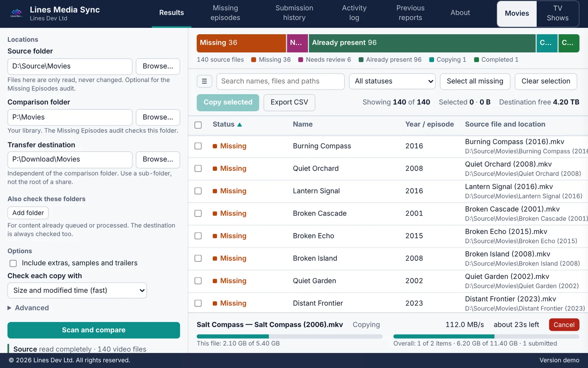
Task: Sort by the Name column header
Action: (x=303, y=124)
